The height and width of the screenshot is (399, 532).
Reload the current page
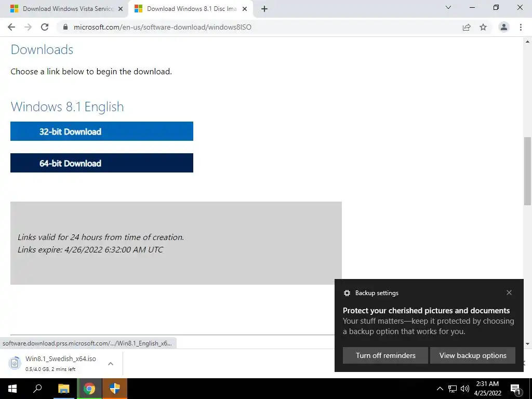click(x=45, y=27)
